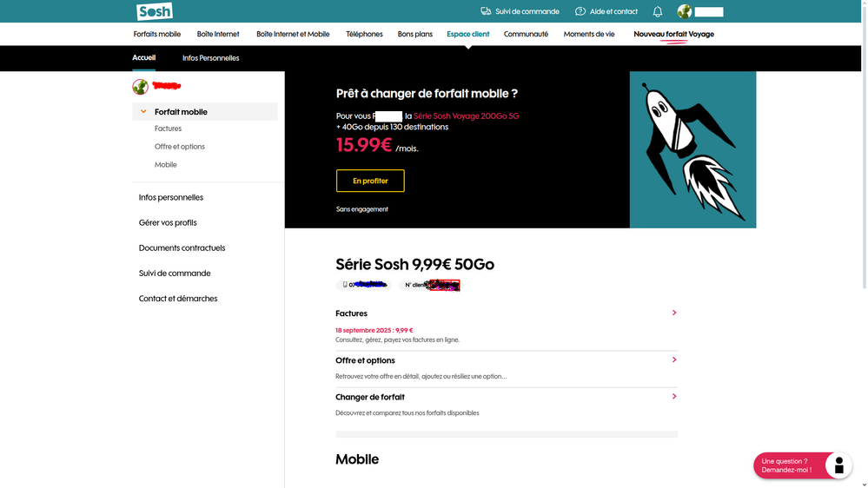Viewport: 868px width, 488px height.
Task: Open Changer de forfait via its chevron
Action: (x=673, y=396)
